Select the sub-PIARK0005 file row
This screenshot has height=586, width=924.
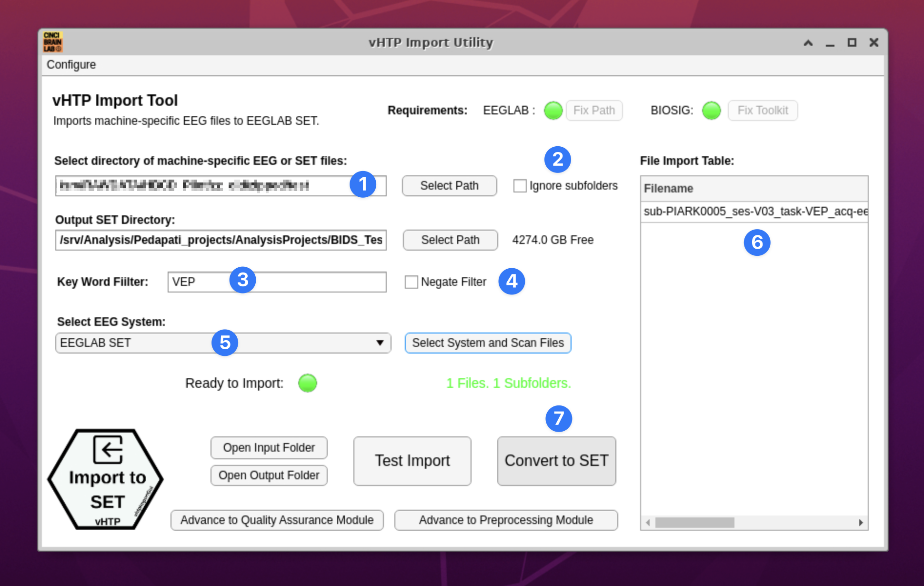pos(754,212)
